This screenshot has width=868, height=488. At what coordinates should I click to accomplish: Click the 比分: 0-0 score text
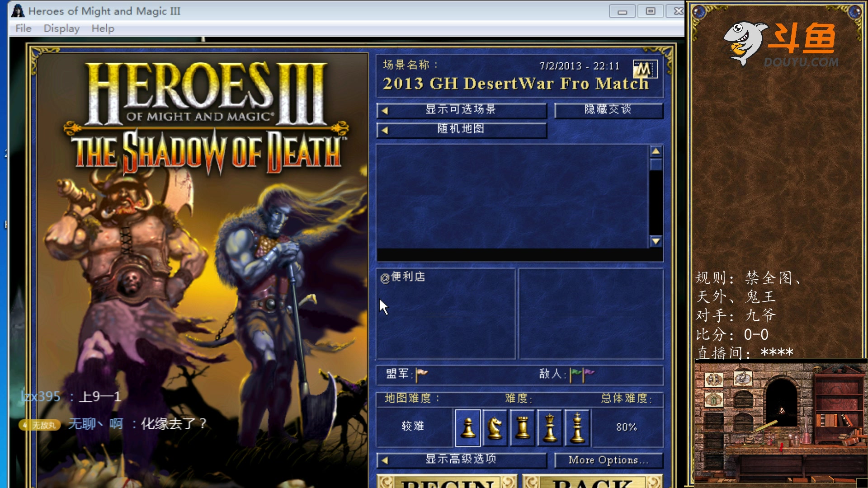click(x=732, y=335)
